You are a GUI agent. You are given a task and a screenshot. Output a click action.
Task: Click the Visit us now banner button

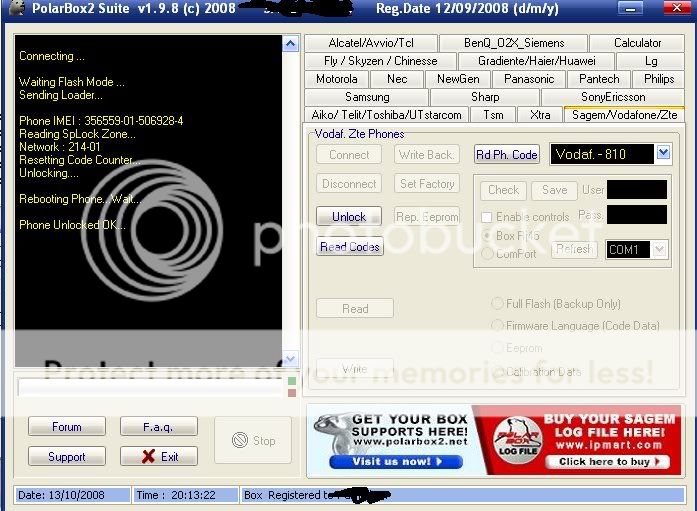click(396, 462)
